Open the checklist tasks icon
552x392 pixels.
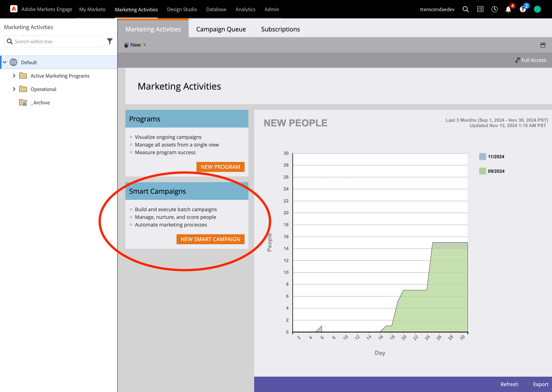(480, 9)
